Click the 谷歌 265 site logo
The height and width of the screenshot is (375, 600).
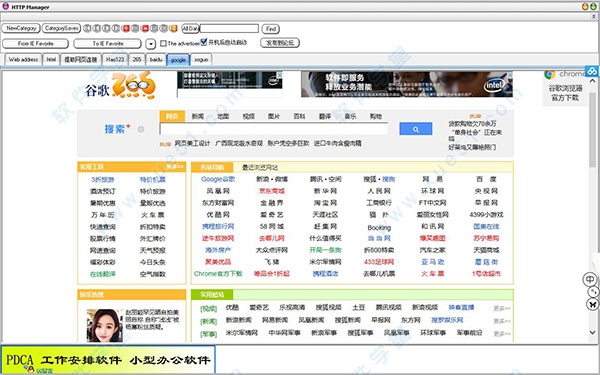(120, 86)
